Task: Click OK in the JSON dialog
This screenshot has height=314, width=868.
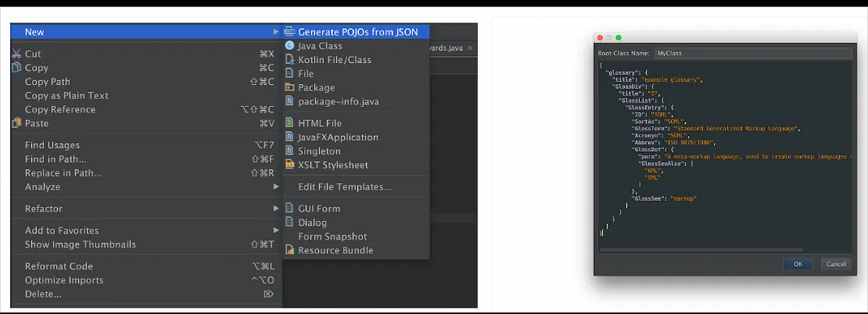Action: [x=798, y=264]
